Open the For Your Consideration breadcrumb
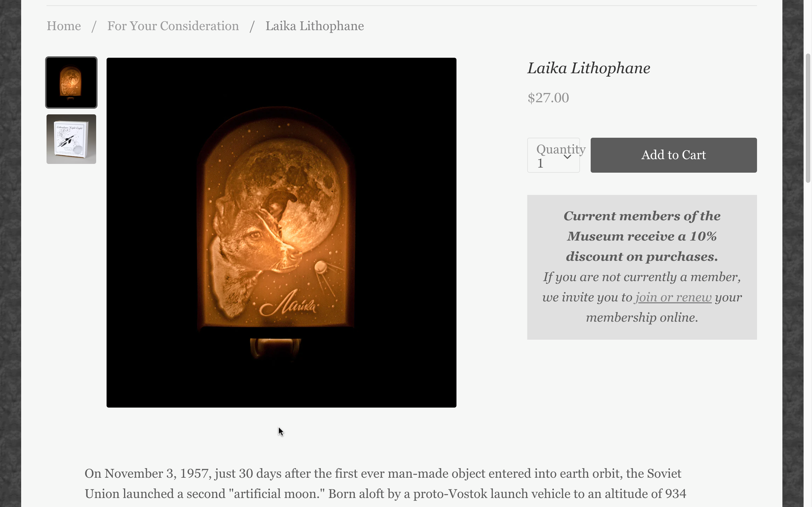 [173, 26]
